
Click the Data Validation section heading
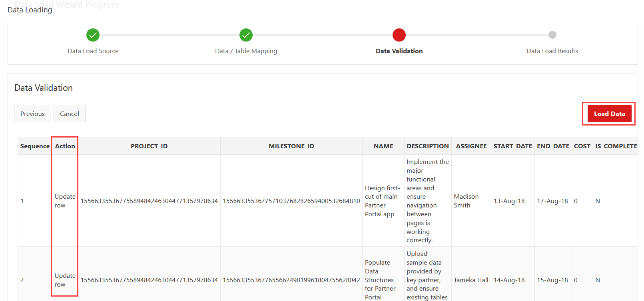click(x=44, y=88)
